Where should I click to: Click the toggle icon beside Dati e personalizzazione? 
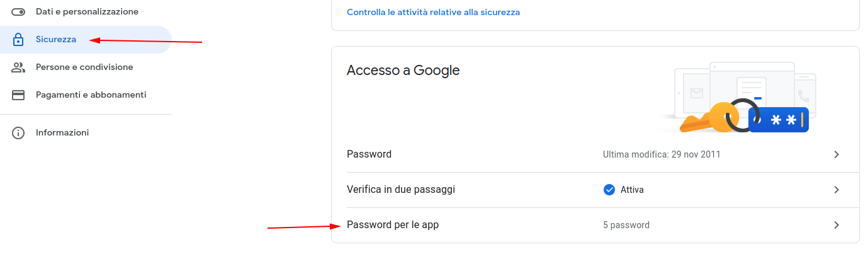pos(18,12)
